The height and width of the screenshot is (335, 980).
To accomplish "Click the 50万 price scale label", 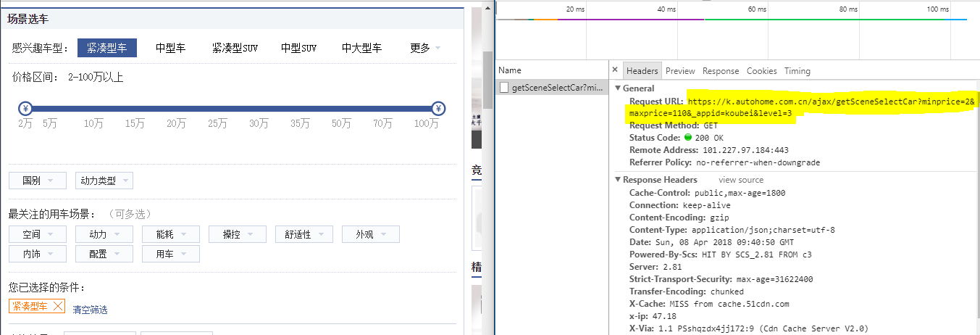I will [x=341, y=124].
